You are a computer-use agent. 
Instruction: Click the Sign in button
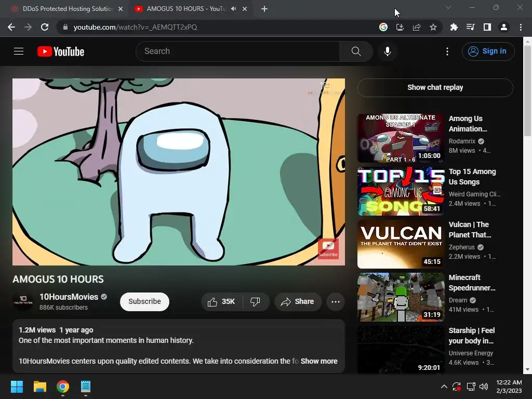[488, 51]
